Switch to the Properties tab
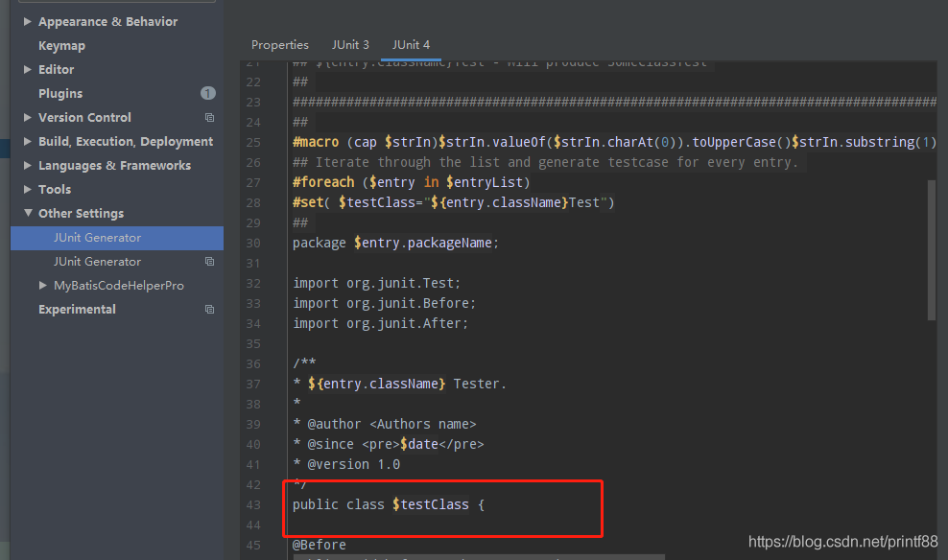Screen dimensions: 948x560 (x=279, y=45)
